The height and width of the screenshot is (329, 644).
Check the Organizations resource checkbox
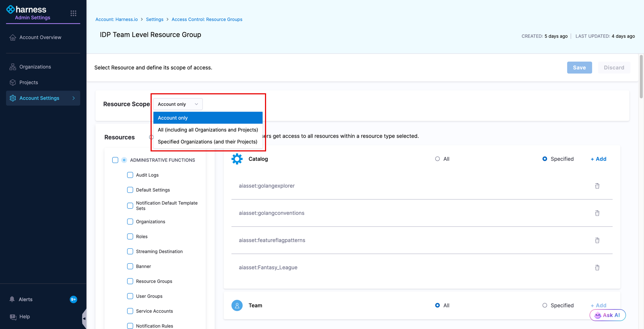click(130, 222)
